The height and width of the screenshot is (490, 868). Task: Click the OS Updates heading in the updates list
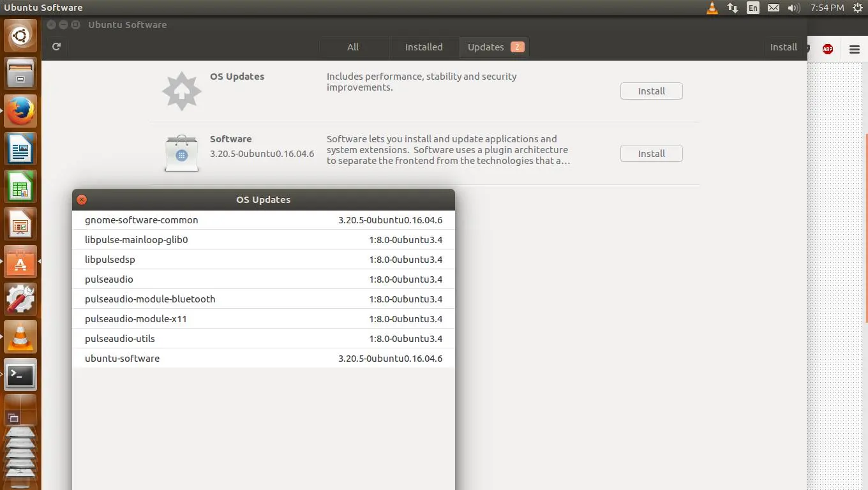[237, 77]
